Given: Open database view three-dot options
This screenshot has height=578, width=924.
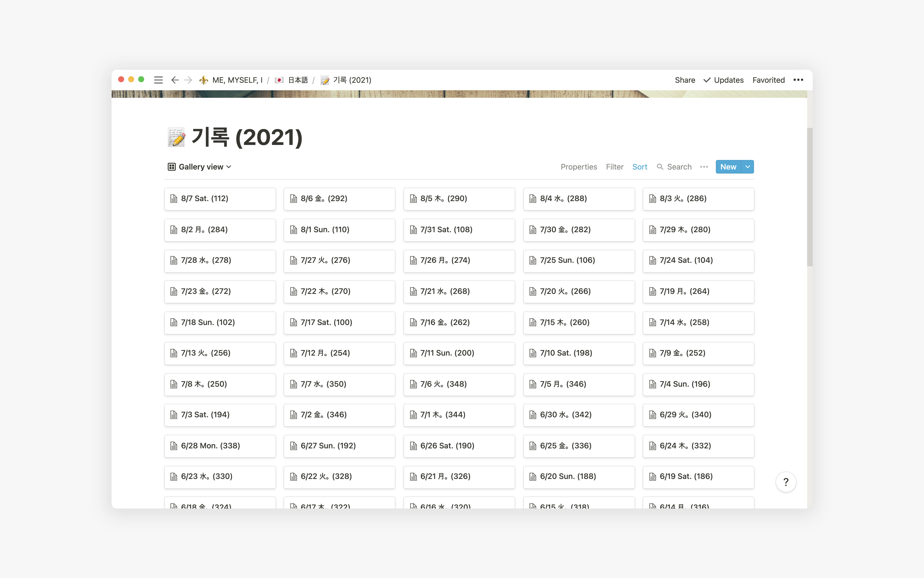Looking at the screenshot, I should [x=704, y=167].
